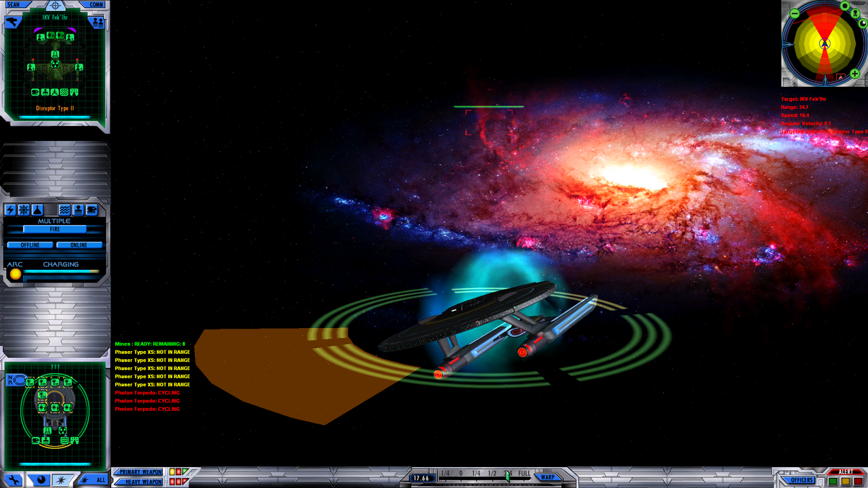Open the OFFICERS panel
The height and width of the screenshot is (488, 868).
(798, 481)
